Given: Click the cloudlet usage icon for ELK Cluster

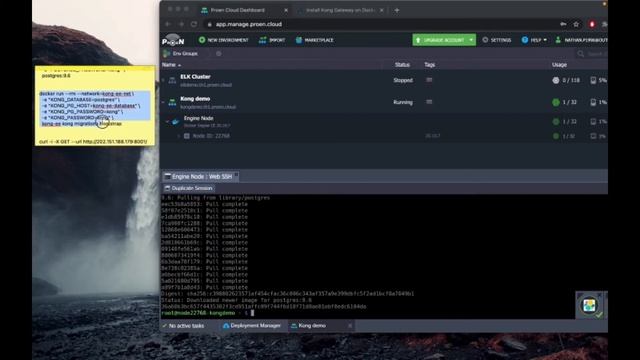Looking at the screenshot, I should [x=556, y=80].
